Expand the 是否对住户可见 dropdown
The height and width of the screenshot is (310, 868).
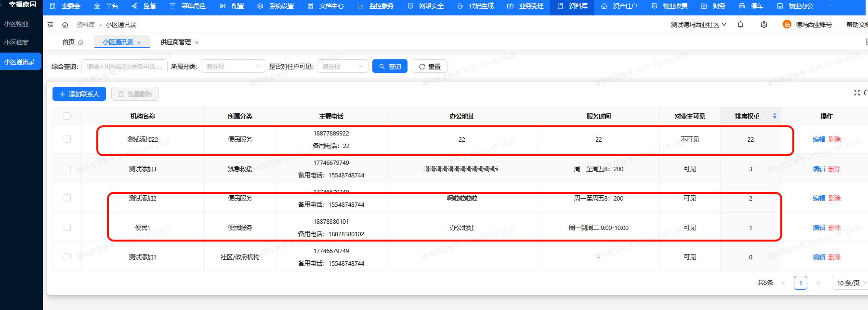(x=342, y=67)
